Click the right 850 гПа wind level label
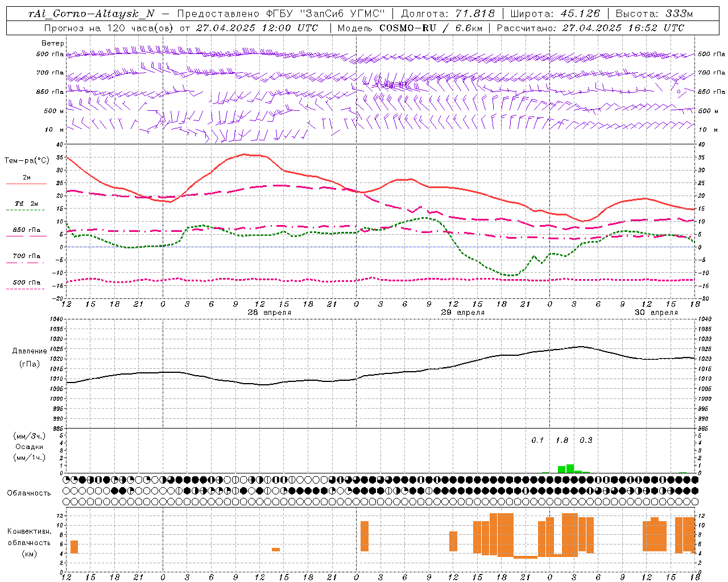The image size is (728, 582). point(712,92)
